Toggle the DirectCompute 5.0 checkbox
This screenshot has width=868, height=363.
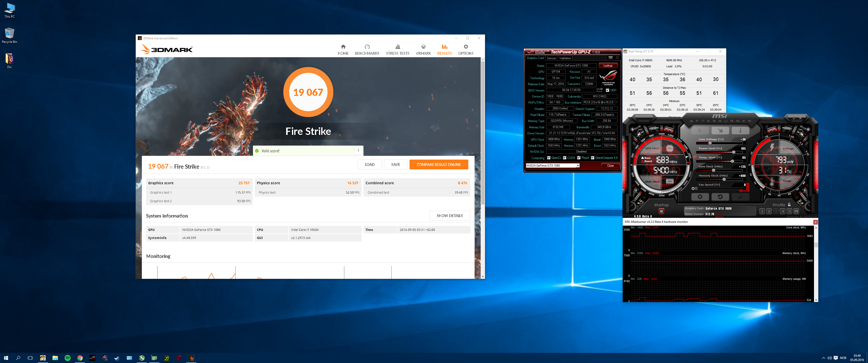click(x=593, y=158)
